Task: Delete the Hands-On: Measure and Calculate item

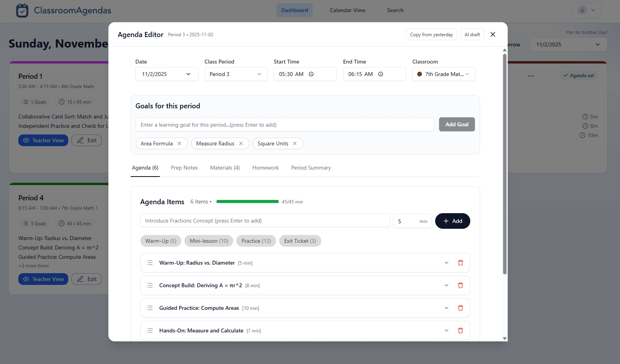Action: pyautogui.click(x=461, y=330)
